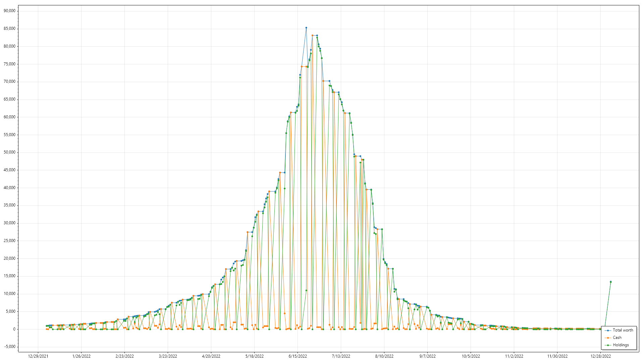The image size is (644, 362).
Task: Click the Cash legend entry
Action: (613, 338)
